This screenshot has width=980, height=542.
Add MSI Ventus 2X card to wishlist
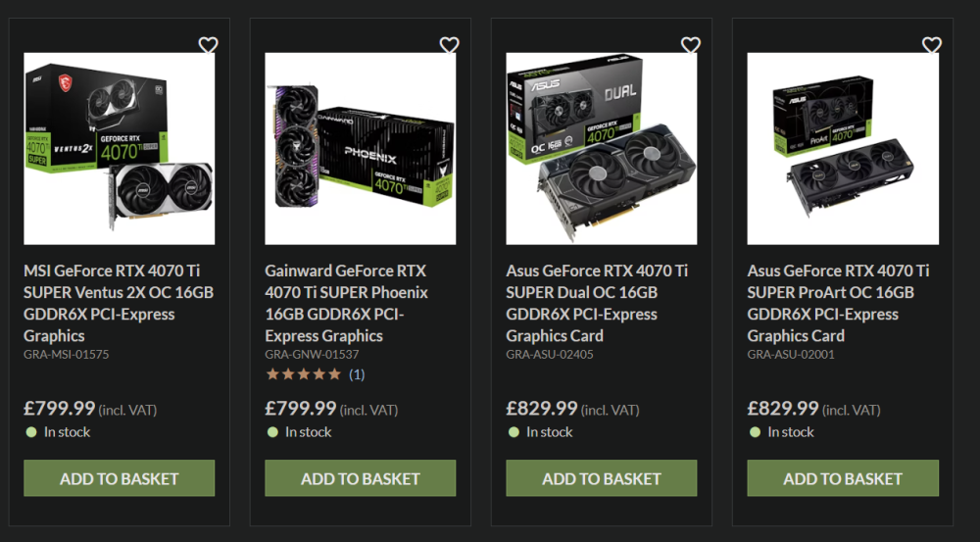point(208,45)
